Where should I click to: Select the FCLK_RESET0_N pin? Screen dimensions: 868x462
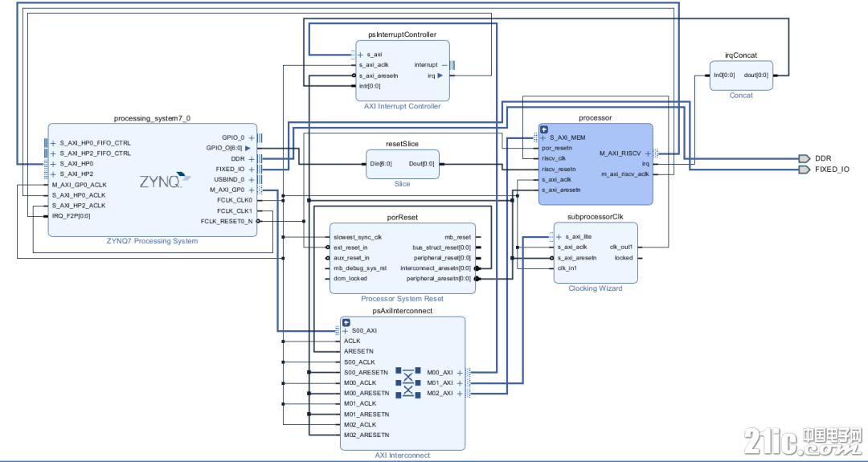[x=227, y=221]
